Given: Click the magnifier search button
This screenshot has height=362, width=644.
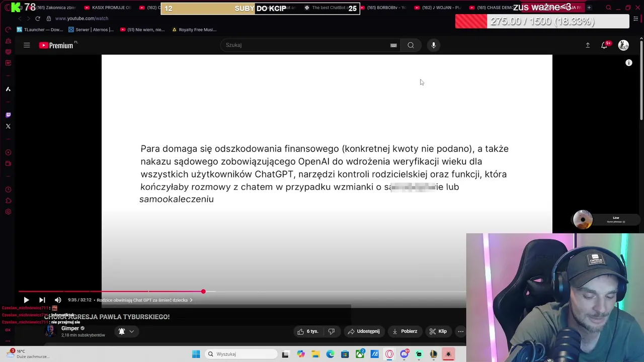Looking at the screenshot, I should (411, 45).
